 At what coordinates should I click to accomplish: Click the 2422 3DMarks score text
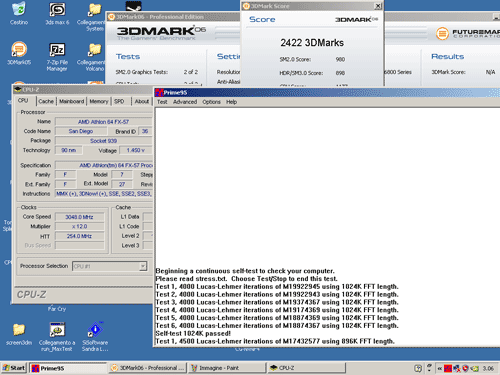312,43
